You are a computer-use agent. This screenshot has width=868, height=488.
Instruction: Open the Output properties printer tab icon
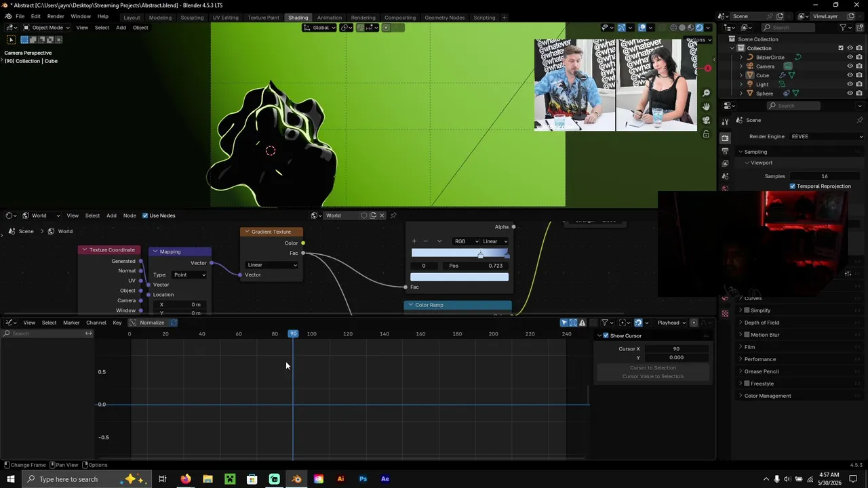pyautogui.click(x=725, y=150)
